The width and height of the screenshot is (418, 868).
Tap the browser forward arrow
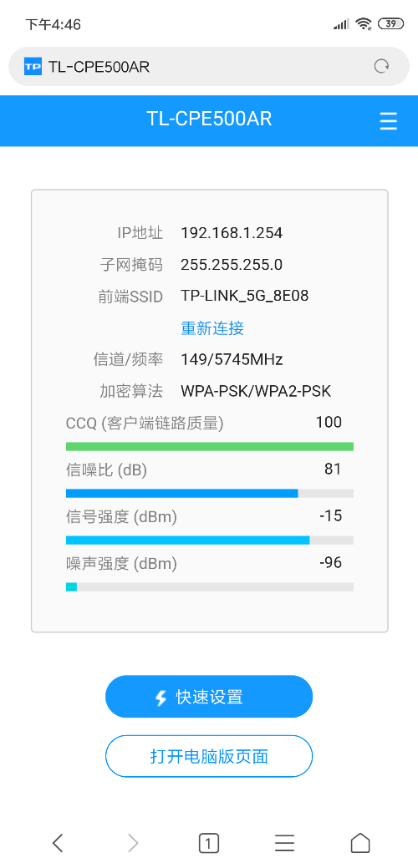click(x=133, y=843)
